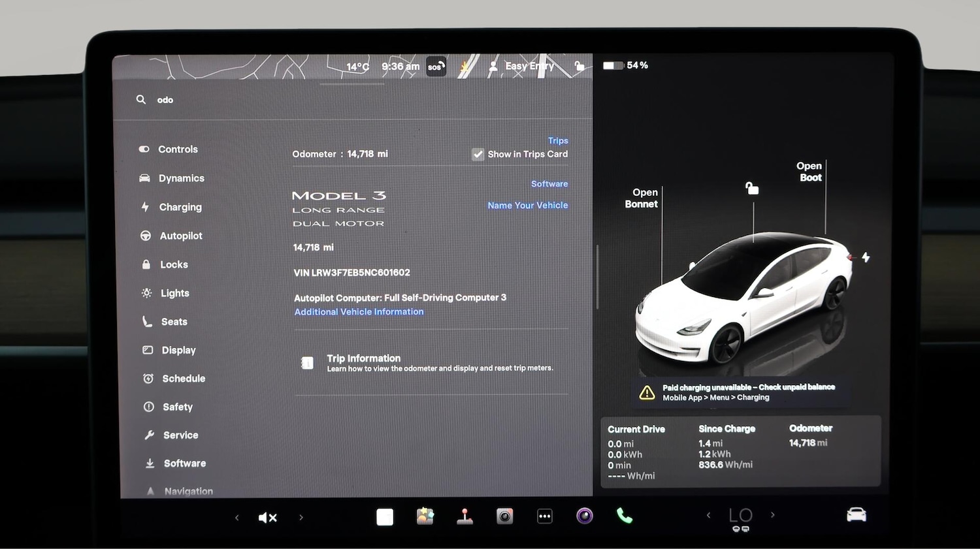Follow the Trips link
The height and width of the screenshot is (549, 980).
point(558,140)
